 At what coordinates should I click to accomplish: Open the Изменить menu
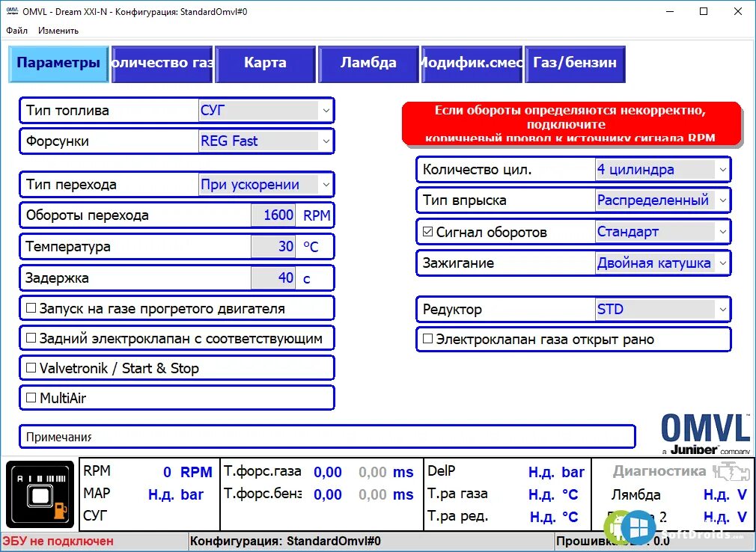58,31
